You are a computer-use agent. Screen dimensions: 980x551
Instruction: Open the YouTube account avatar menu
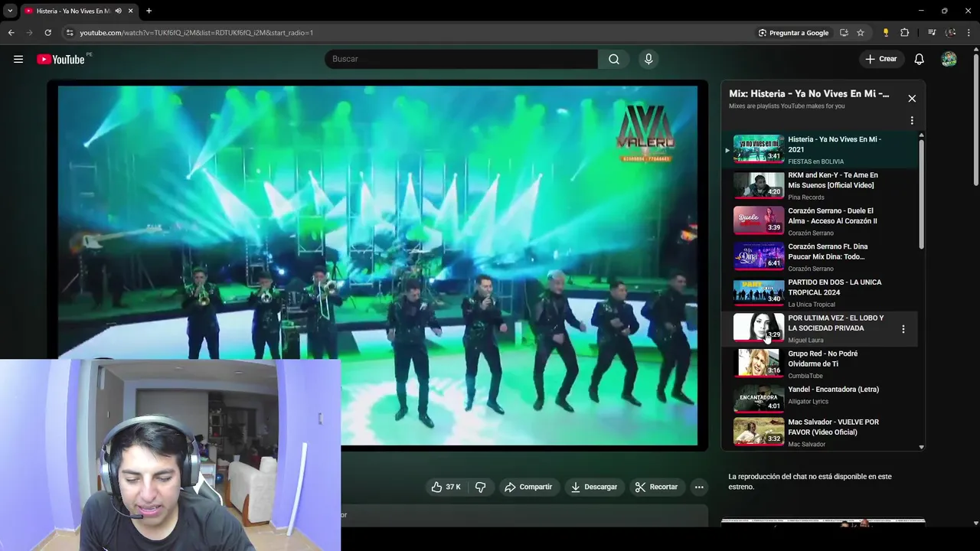pos(949,59)
